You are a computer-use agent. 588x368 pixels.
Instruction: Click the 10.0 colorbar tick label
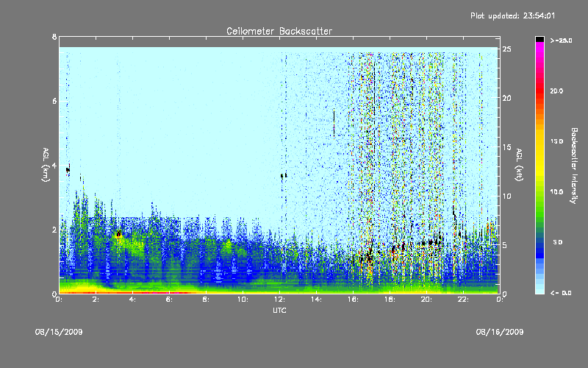point(556,192)
